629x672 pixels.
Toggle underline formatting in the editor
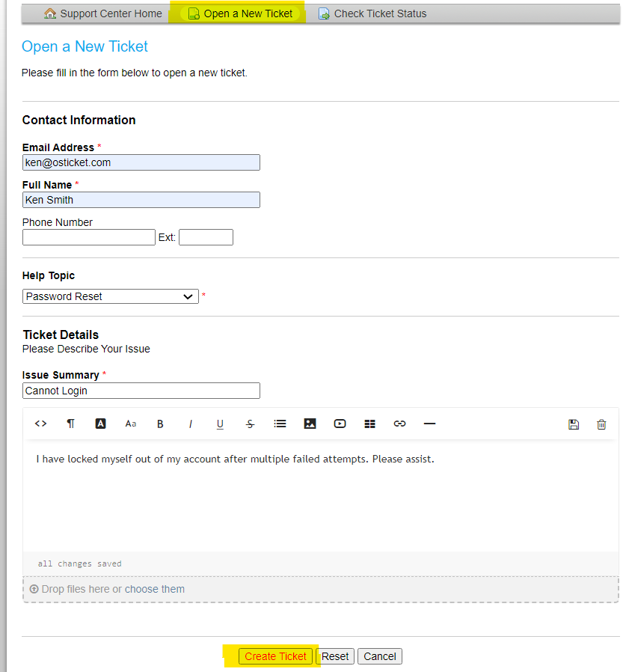tap(220, 424)
